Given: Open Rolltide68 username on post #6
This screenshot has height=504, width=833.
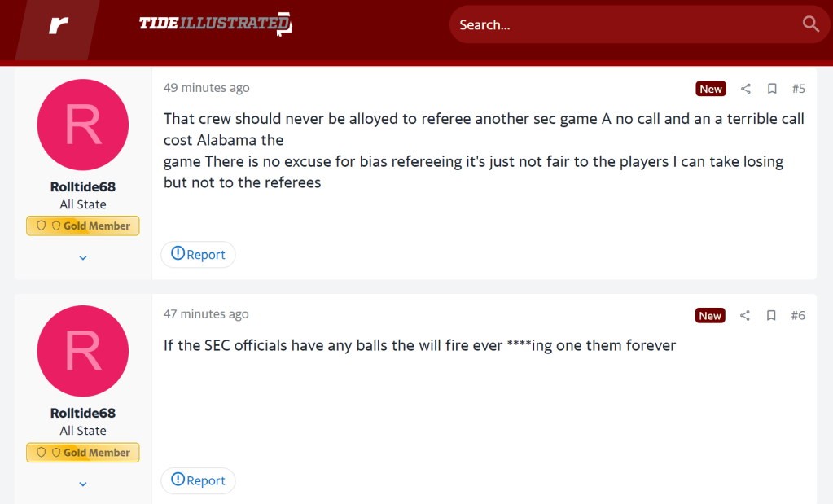Looking at the screenshot, I should click(x=83, y=414).
